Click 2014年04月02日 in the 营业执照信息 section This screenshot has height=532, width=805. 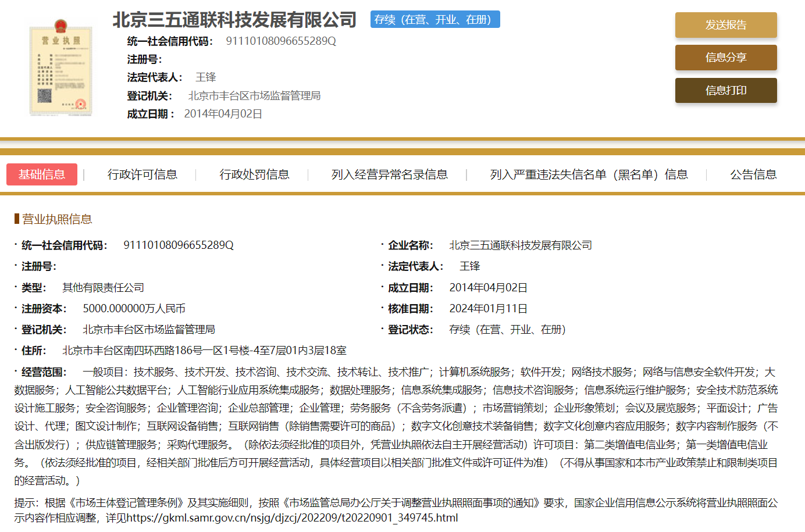489,288
